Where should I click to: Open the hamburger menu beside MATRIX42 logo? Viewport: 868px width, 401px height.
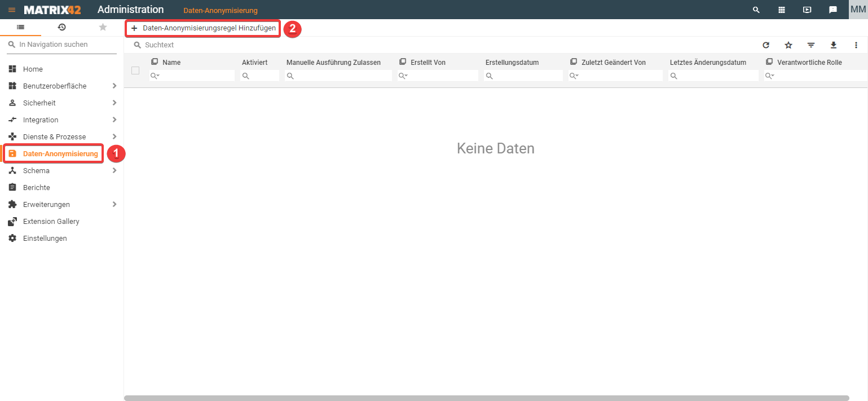pos(11,10)
